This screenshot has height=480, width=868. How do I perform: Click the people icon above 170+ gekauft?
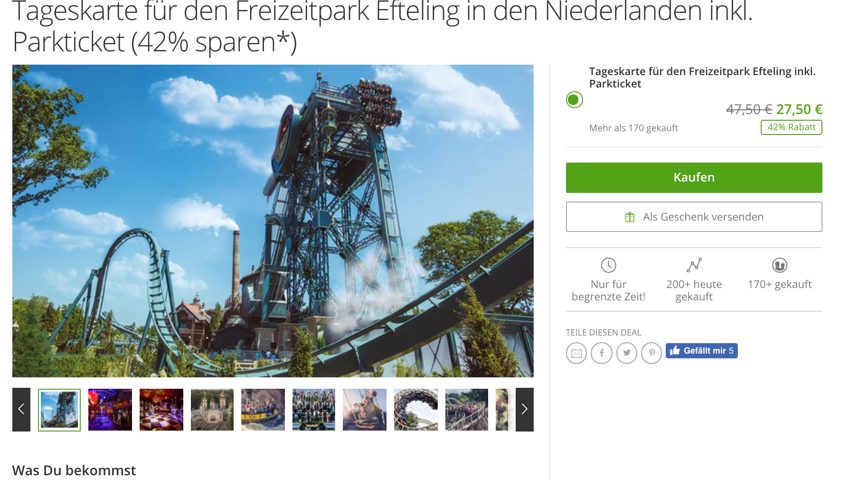pyautogui.click(x=780, y=265)
